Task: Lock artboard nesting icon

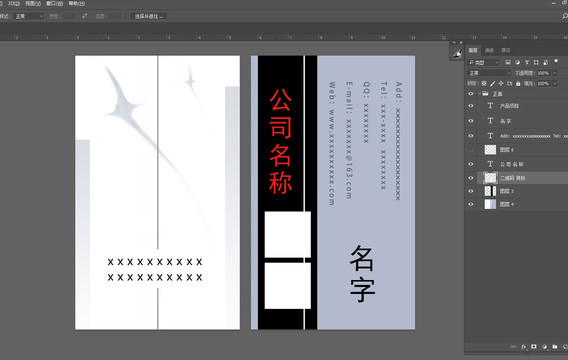Action: pos(510,83)
